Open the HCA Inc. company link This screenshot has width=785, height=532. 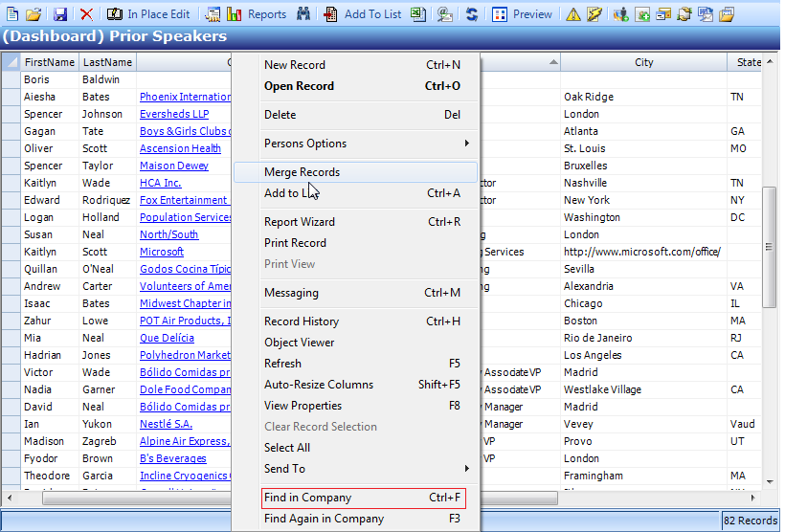click(160, 183)
